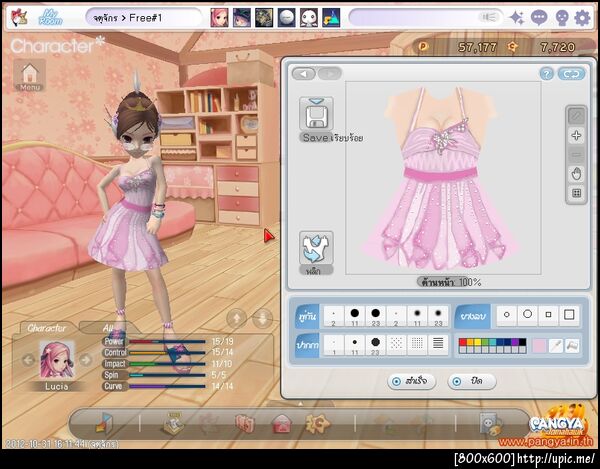Select the large circle eraser
This screenshot has width=600, height=469.
pyautogui.click(x=528, y=315)
